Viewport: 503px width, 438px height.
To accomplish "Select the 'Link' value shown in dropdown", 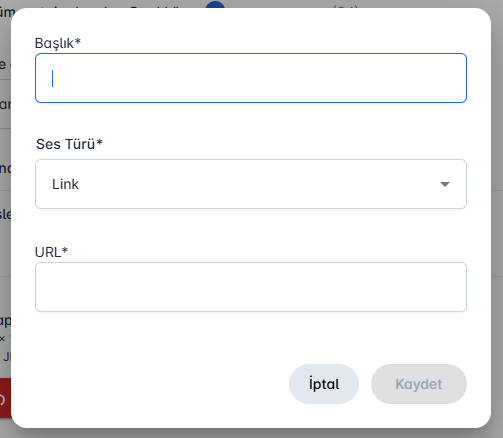I will (x=65, y=184).
